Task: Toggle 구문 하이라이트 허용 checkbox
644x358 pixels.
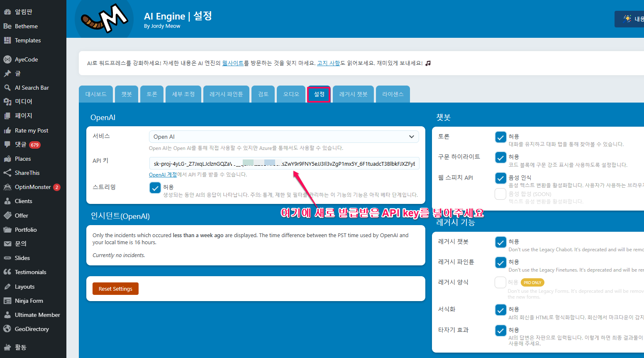Action: pyautogui.click(x=501, y=157)
